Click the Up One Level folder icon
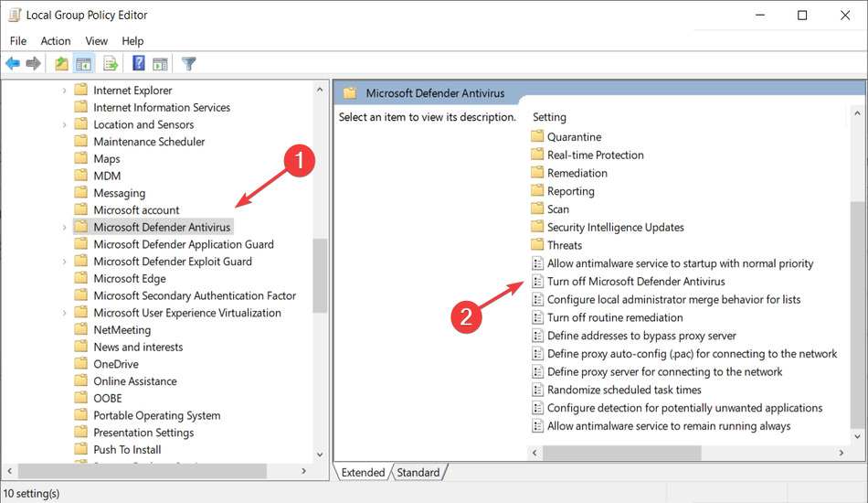The height and width of the screenshot is (503, 868). pos(61,63)
